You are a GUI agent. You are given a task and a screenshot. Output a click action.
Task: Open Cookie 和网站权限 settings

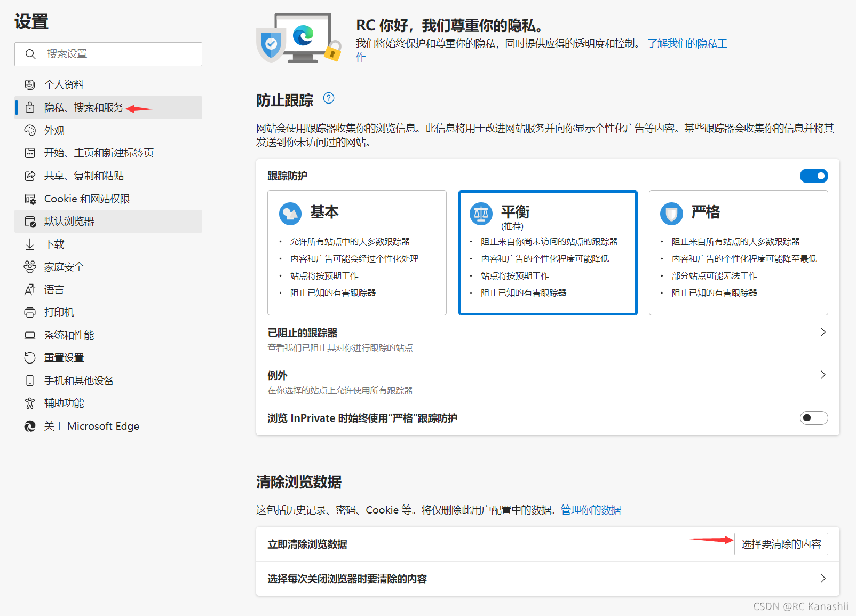point(108,199)
